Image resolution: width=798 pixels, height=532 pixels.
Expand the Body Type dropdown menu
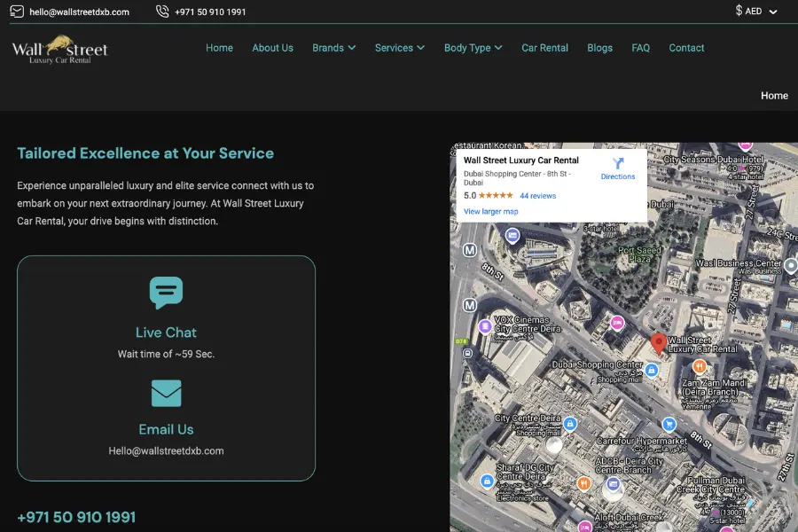click(x=473, y=48)
